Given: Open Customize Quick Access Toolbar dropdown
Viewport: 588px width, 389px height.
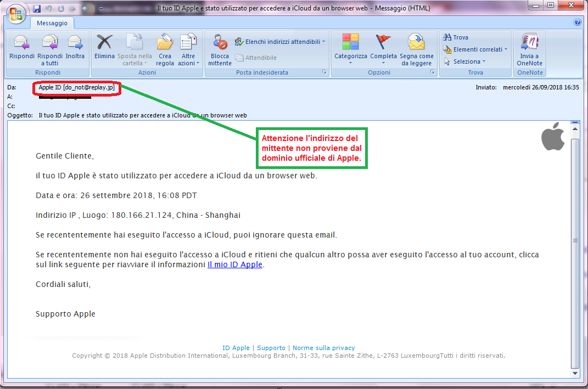Looking at the screenshot, I should pos(101,8).
